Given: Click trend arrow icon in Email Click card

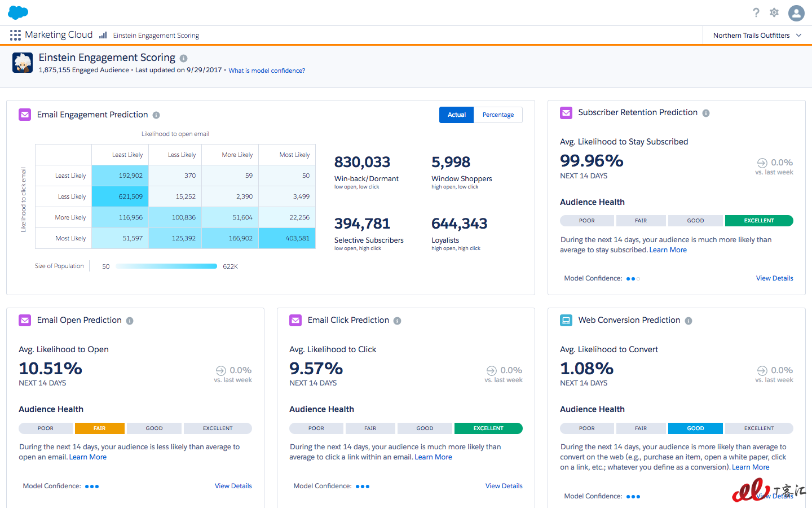Looking at the screenshot, I should click(492, 370).
